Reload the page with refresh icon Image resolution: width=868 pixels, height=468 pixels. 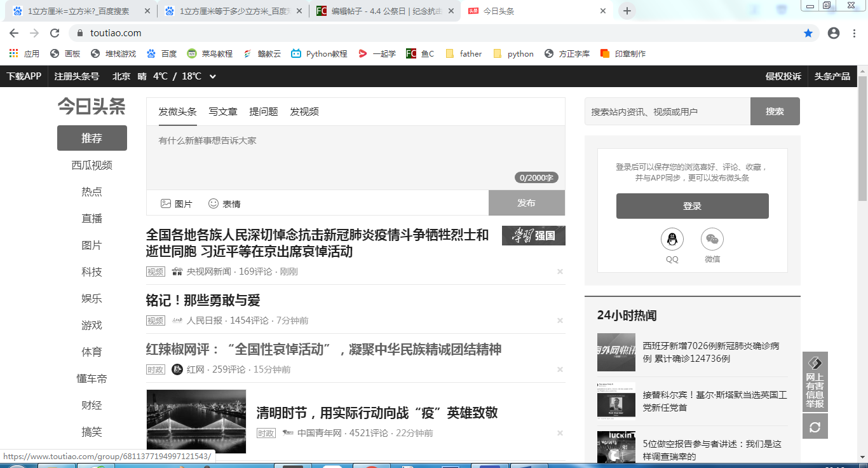[55, 33]
